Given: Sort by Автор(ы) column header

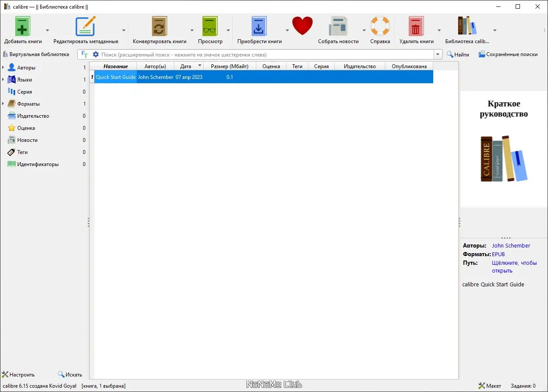Looking at the screenshot, I should click(155, 66).
